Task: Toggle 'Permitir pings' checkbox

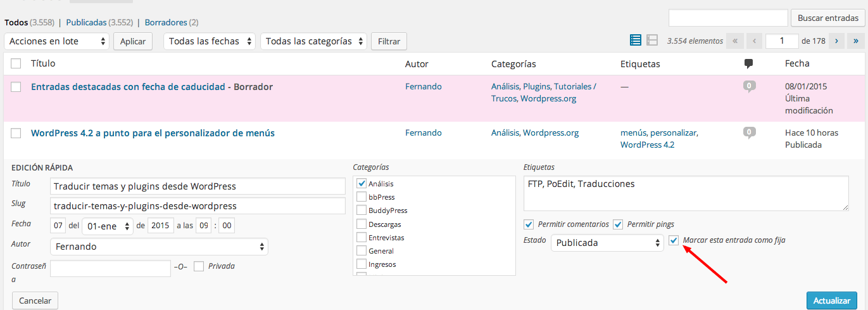Action: 619,224
